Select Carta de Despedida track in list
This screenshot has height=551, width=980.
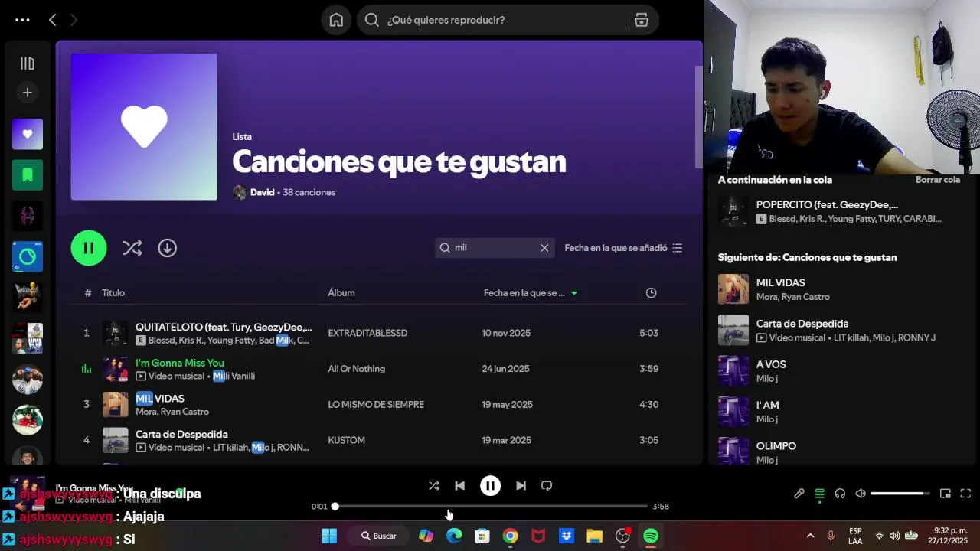click(x=181, y=434)
